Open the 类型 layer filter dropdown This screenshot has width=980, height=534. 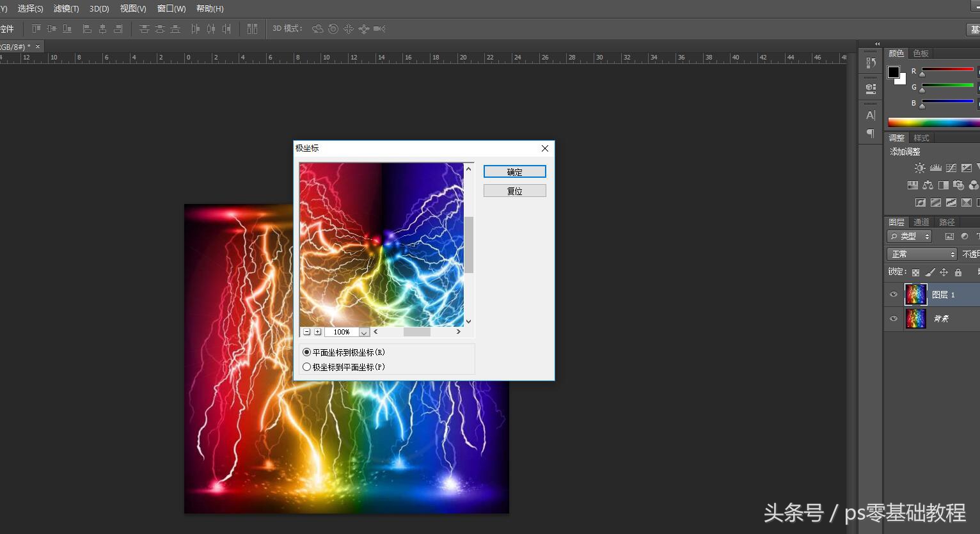point(910,237)
